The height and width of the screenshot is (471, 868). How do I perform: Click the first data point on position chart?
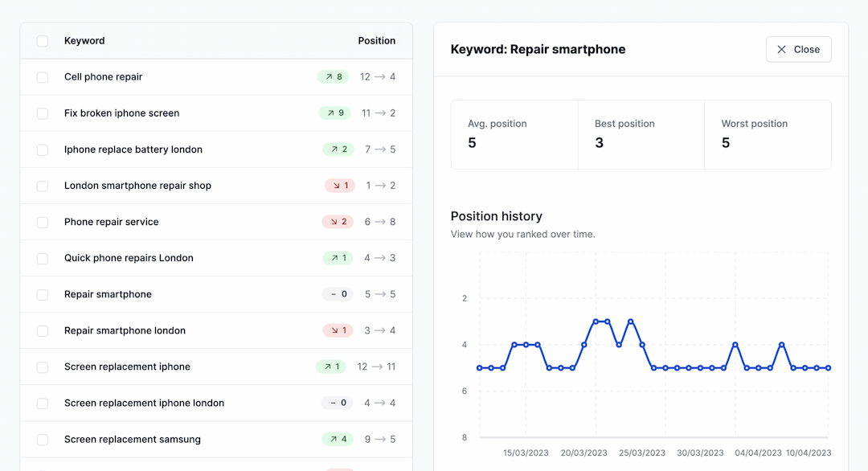[x=480, y=368]
